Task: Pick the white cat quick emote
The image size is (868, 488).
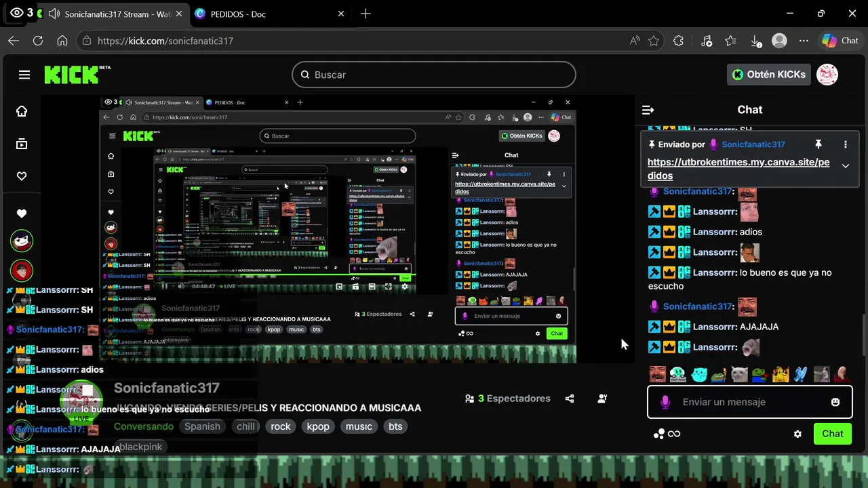Action: tap(739, 374)
